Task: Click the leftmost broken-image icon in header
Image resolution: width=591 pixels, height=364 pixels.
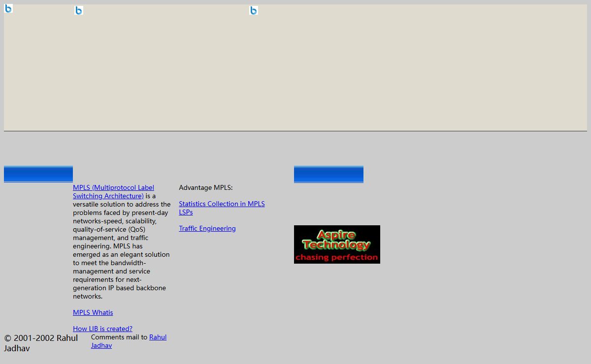Action: (8, 8)
